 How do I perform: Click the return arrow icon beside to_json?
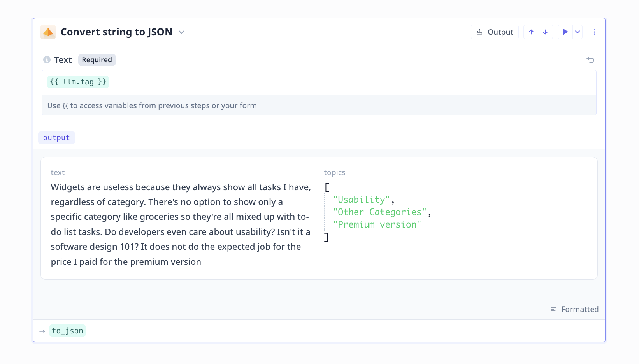(42, 331)
